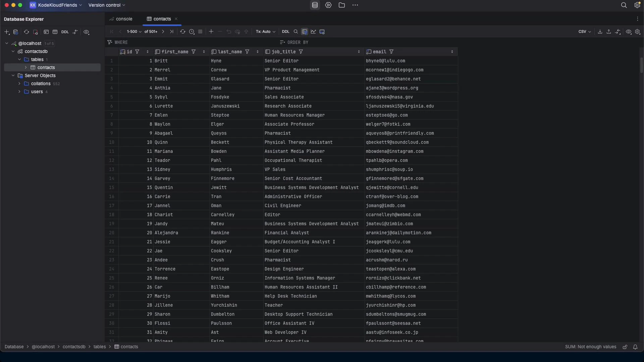Open the IDE settings gear at top right
Viewport: 644px width, 362px height.
637,5
